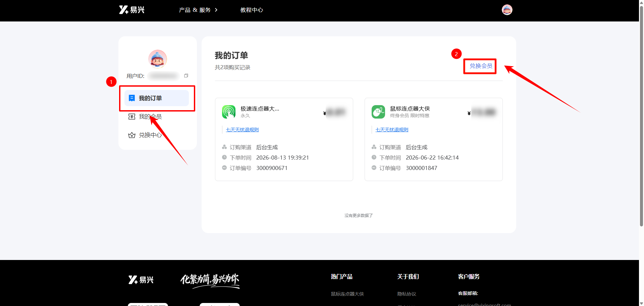Click the 共2项购买记录 text

click(x=232, y=68)
